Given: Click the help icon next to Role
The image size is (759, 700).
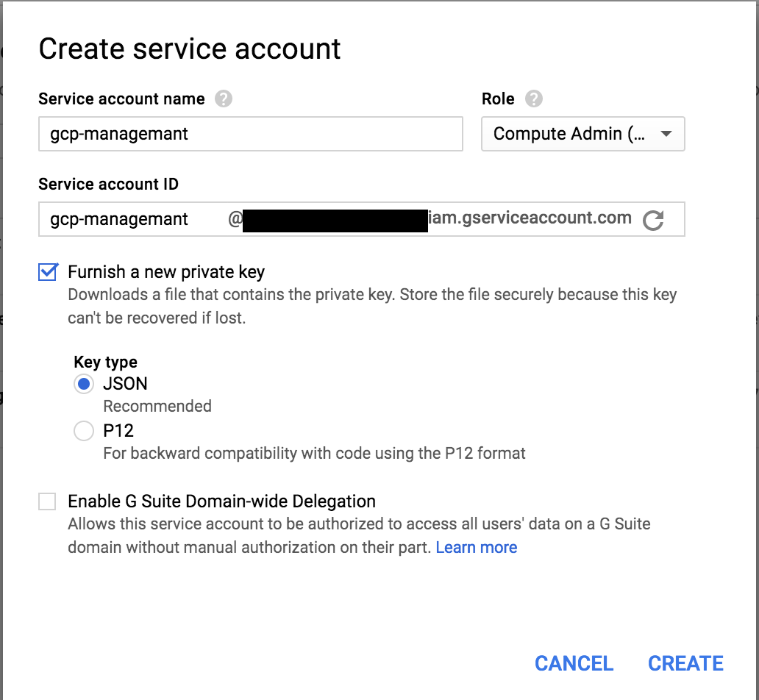Looking at the screenshot, I should 534,99.
